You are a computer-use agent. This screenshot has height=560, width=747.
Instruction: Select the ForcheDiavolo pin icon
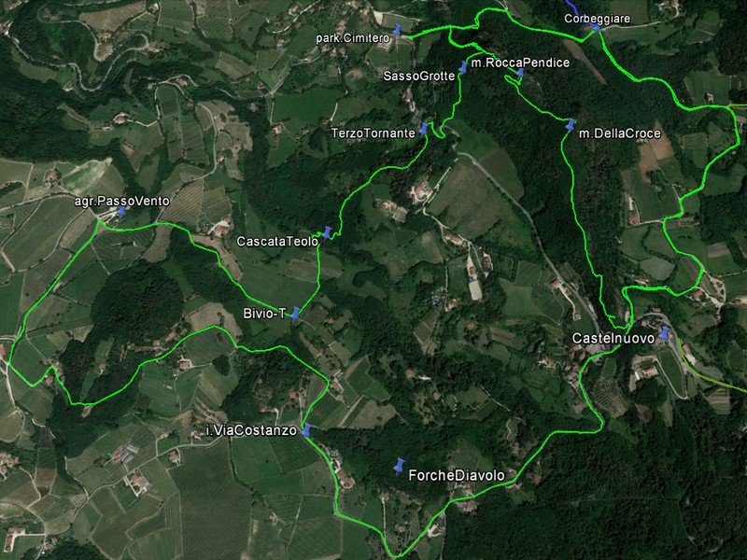pyautogui.click(x=400, y=466)
